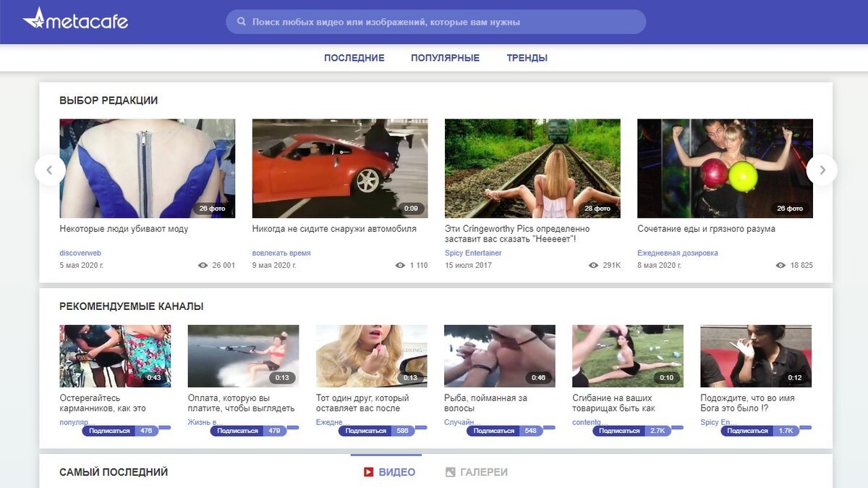
Task: Open the ТРЕНДЫ section
Action: (527, 58)
